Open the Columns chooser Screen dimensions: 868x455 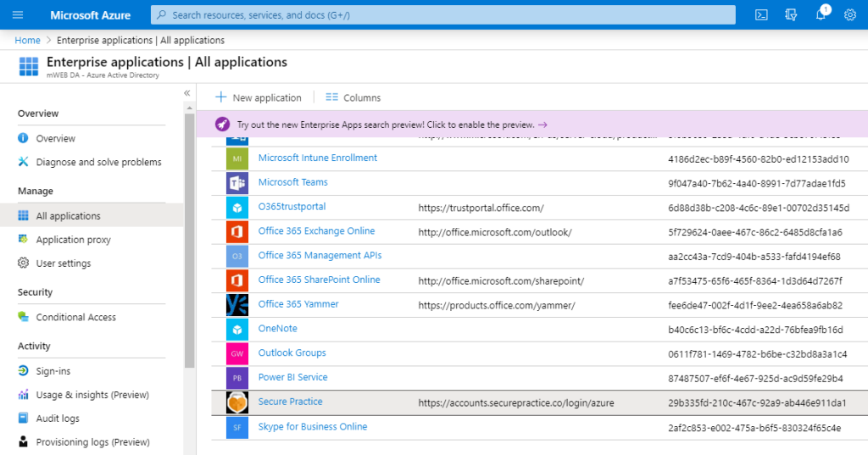[353, 97]
